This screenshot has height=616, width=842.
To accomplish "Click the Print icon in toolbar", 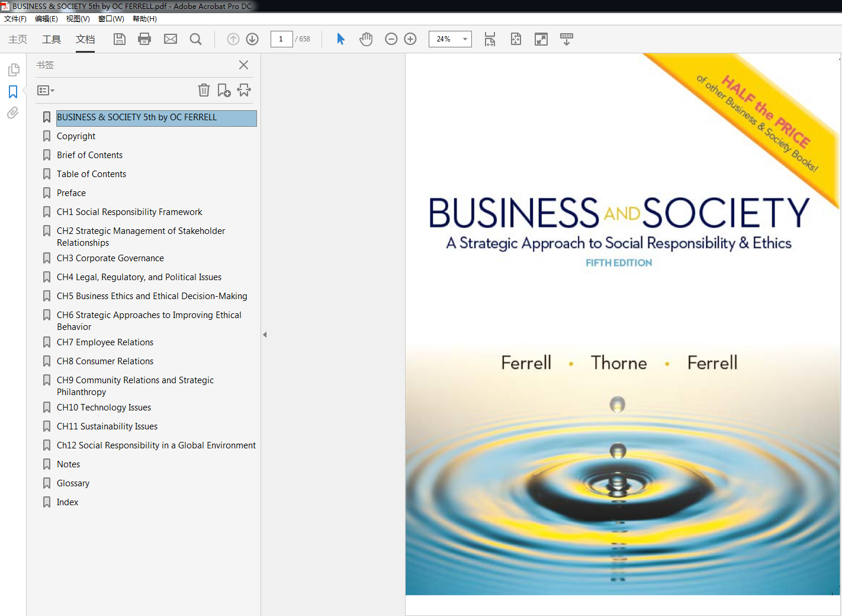I will [144, 39].
